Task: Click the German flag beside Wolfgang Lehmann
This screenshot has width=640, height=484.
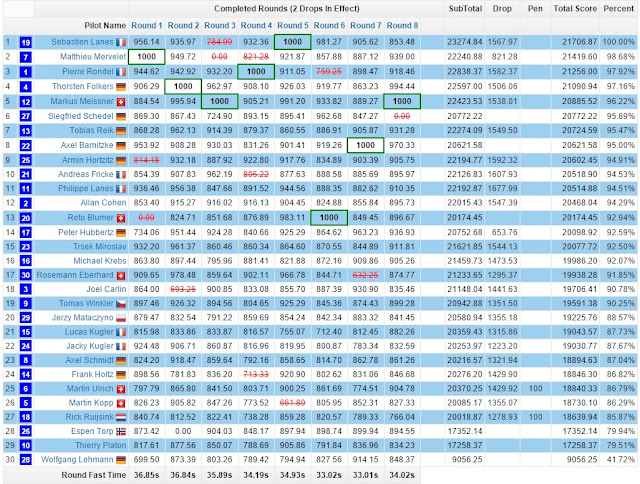Action: tap(121, 460)
